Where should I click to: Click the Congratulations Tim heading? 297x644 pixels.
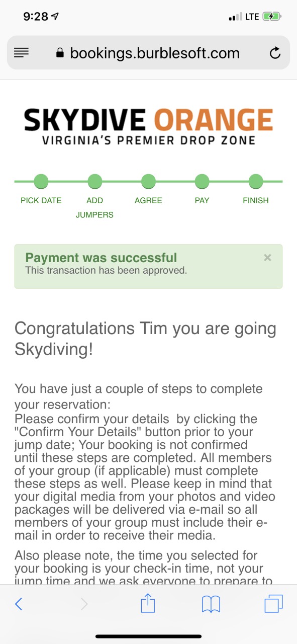click(146, 339)
